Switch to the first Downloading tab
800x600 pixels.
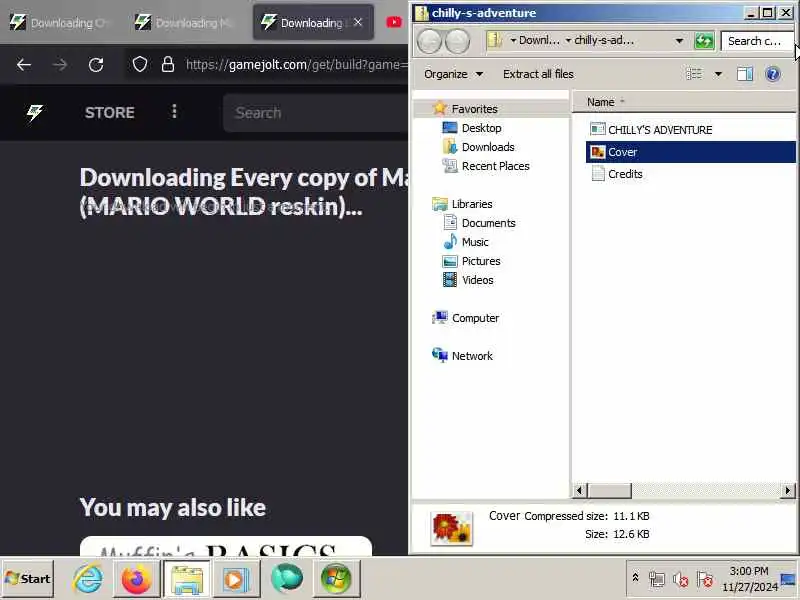60,22
